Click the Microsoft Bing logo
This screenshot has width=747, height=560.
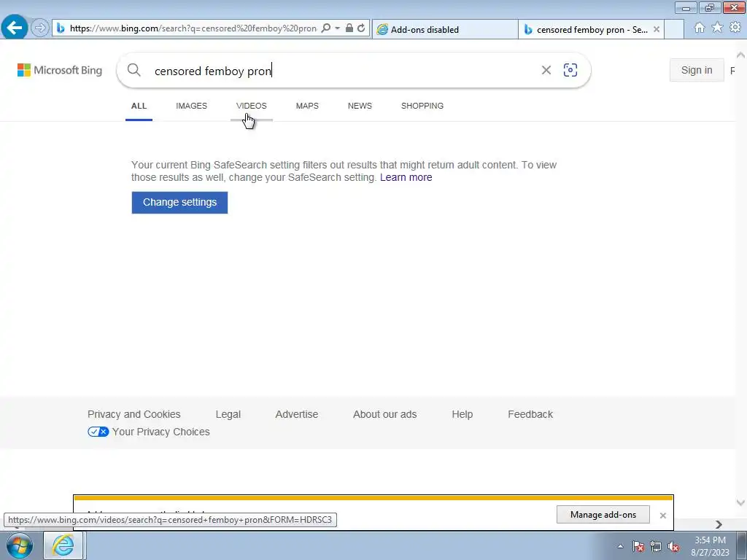point(60,70)
